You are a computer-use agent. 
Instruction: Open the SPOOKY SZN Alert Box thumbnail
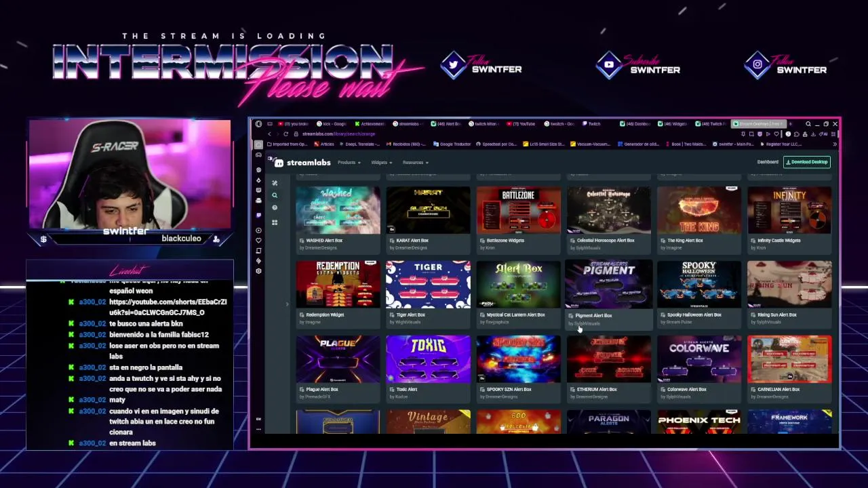[x=519, y=359]
